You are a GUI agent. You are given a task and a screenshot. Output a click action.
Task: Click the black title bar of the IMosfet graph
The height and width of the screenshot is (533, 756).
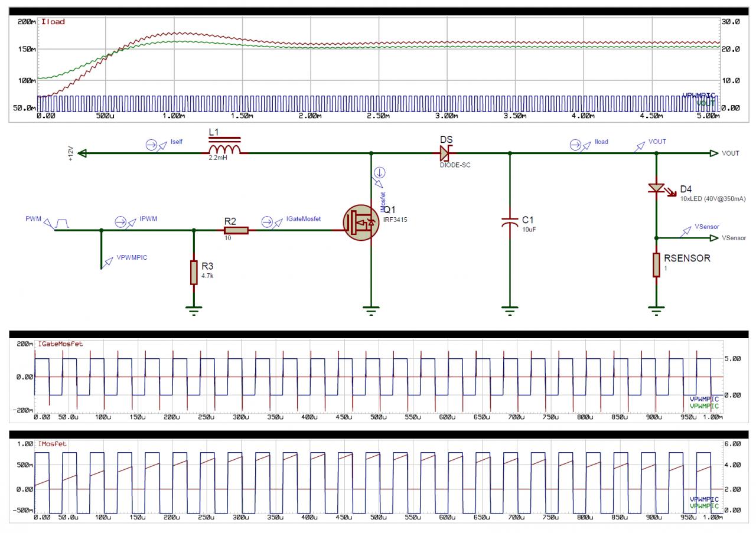380,434
